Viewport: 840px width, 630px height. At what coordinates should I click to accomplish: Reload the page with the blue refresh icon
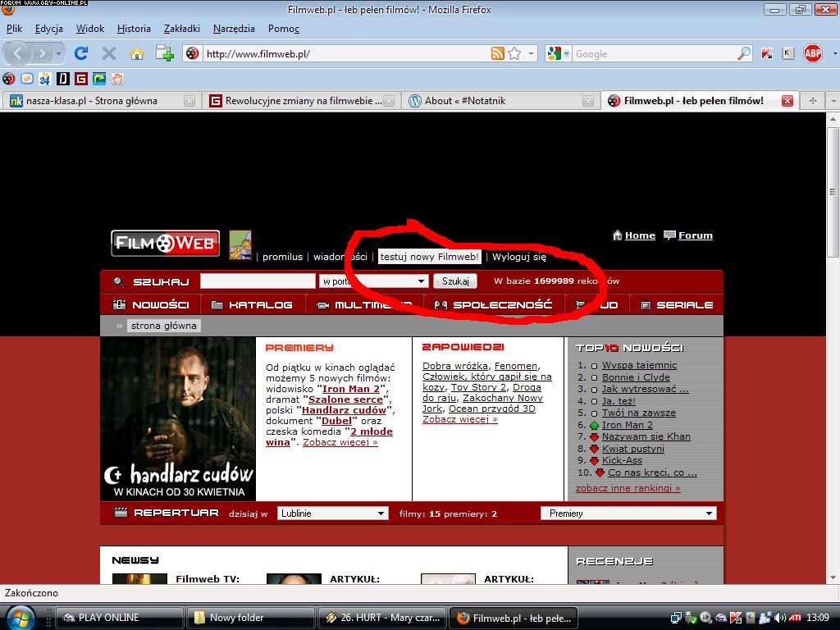[x=81, y=53]
